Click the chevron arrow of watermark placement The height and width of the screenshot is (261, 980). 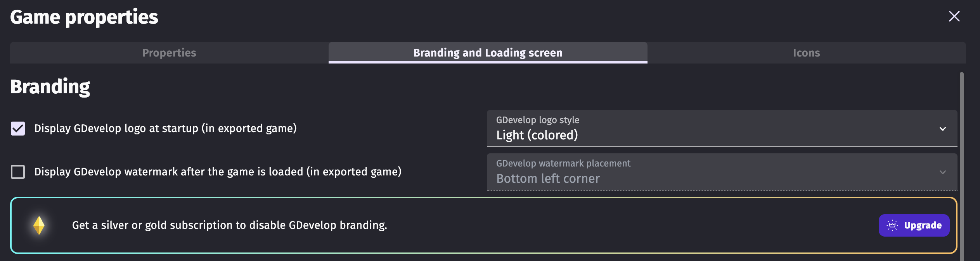943,172
